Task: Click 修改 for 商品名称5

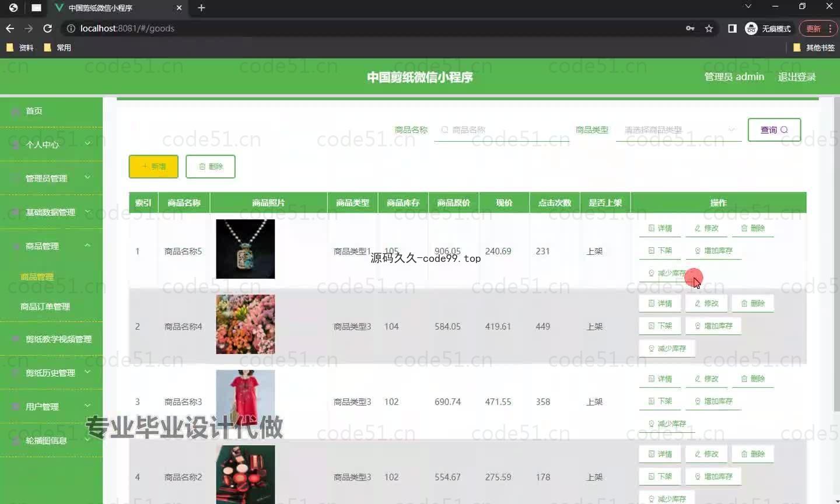Action: (x=706, y=228)
